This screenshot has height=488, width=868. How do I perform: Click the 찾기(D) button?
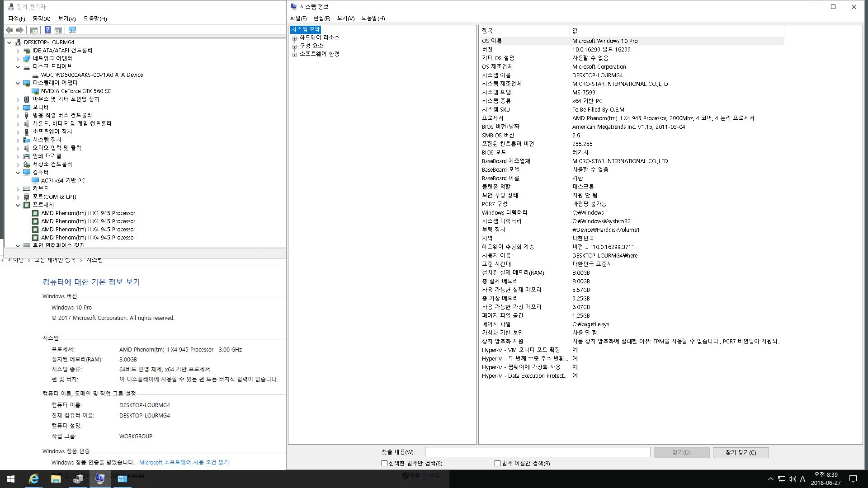click(x=681, y=452)
